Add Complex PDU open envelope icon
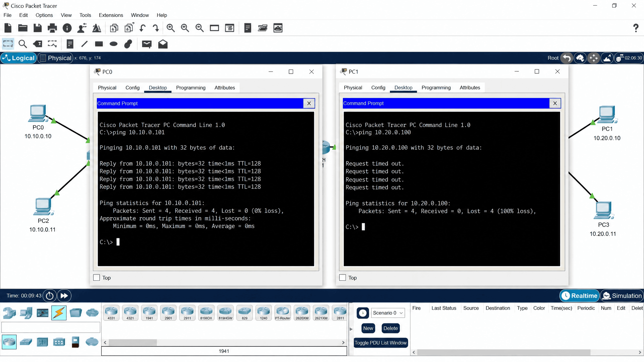 163,44
